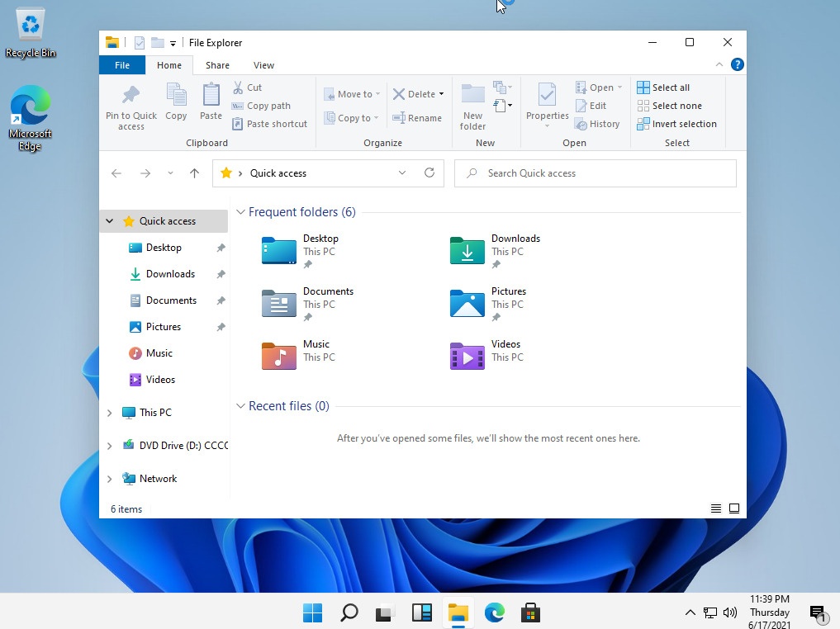Click Invert selection in the ribbon
Image resolution: width=840 pixels, height=629 pixels.
click(x=676, y=124)
